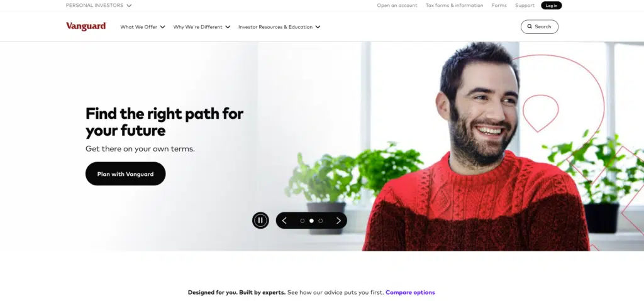Visit the Support page

click(525, 5)
